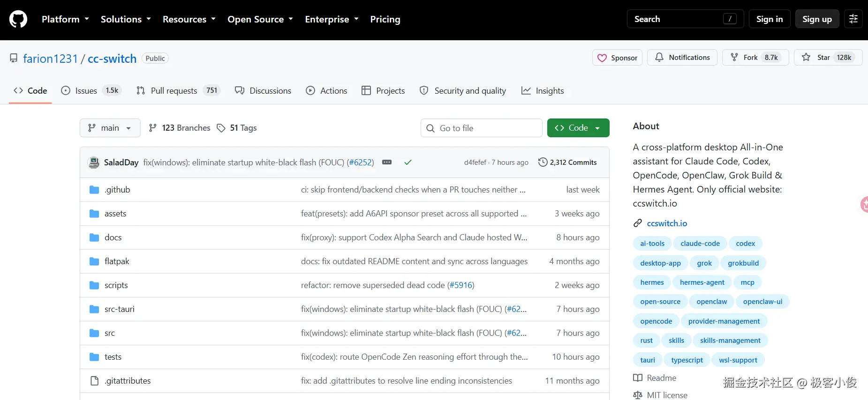The width and height of the screenshot is (868, 400).
Task: Expand the Solutions menu
Action: [x=126, y=19]
